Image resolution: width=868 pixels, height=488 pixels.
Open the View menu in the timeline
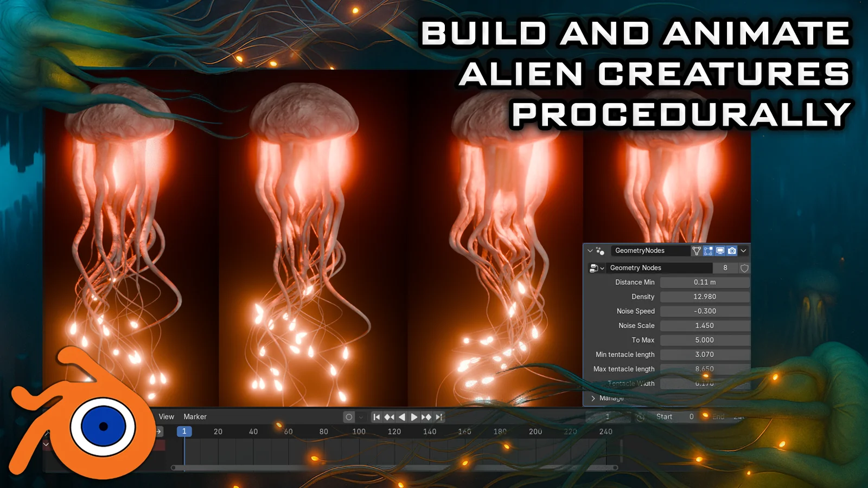[x=166, y=416]
